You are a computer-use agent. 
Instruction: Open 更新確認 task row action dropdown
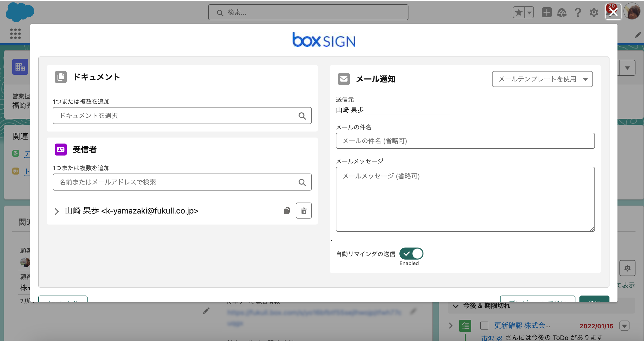pos(624,326)
